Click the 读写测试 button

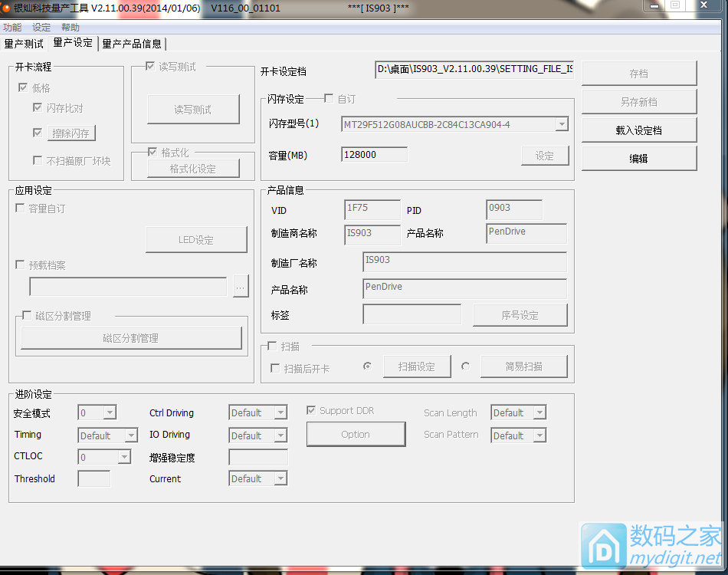click(x=193, y=110)
